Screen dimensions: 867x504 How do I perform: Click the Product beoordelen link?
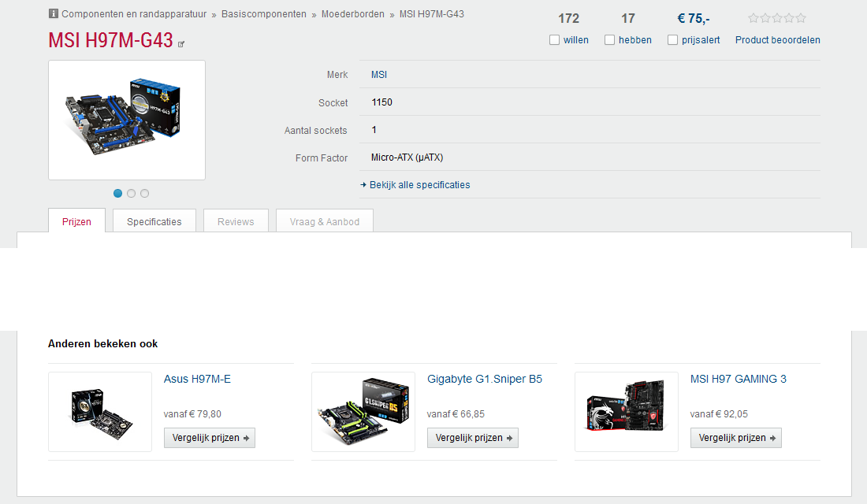tap(777, 40)
